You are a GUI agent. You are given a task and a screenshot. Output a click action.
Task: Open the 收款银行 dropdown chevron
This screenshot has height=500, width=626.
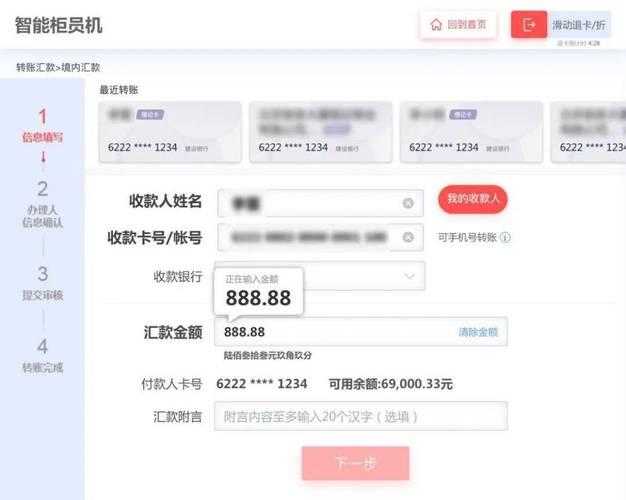409,276
